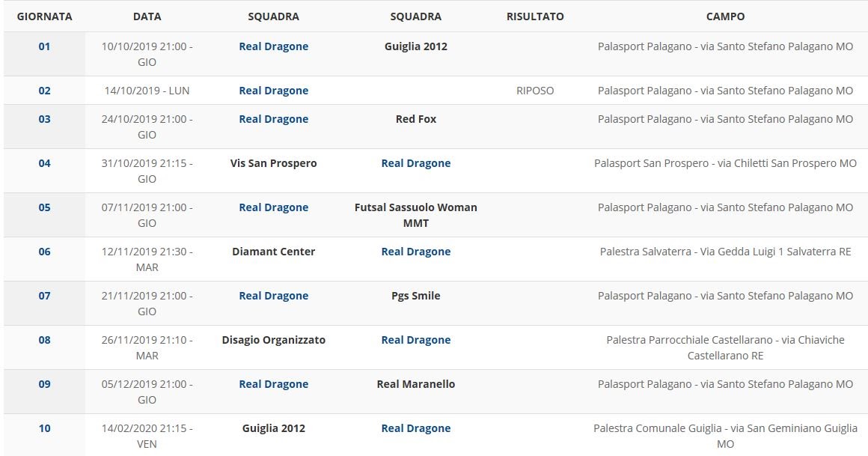868x456 pixels.
Task: Click Real Dragone link against Disagio Organizzato
Action: tap(416, 340)
